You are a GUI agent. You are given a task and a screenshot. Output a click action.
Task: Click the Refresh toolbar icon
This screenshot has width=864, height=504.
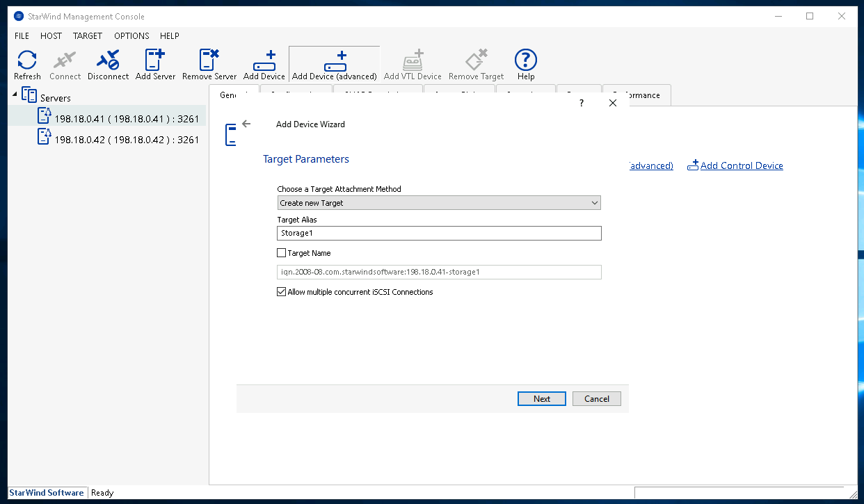pos(27,60)
